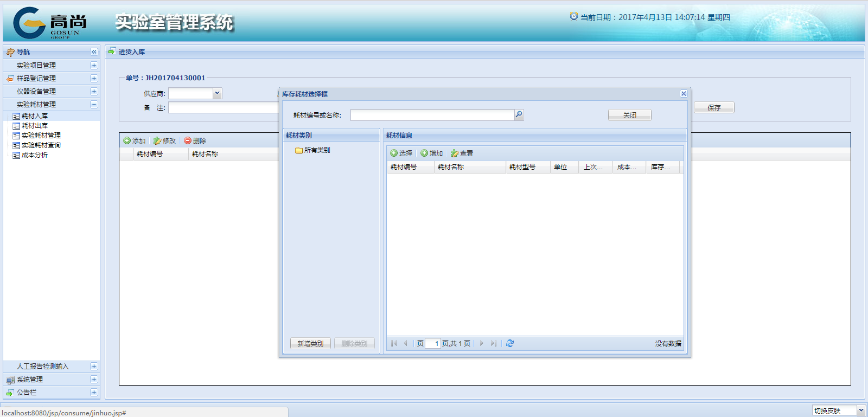Go to next page arrow in pager
Screen dimensions: 868x417
481,343
